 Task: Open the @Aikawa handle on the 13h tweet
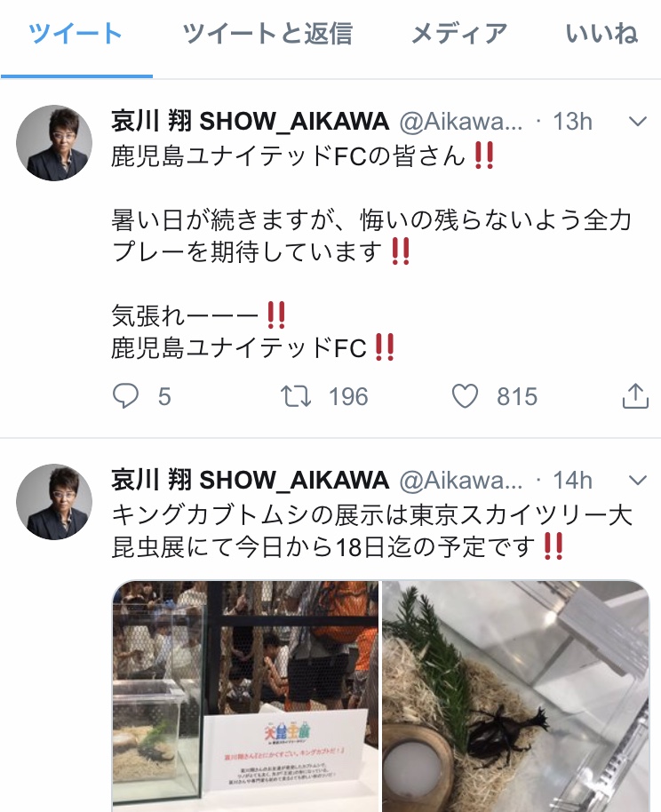pos(461,122)
